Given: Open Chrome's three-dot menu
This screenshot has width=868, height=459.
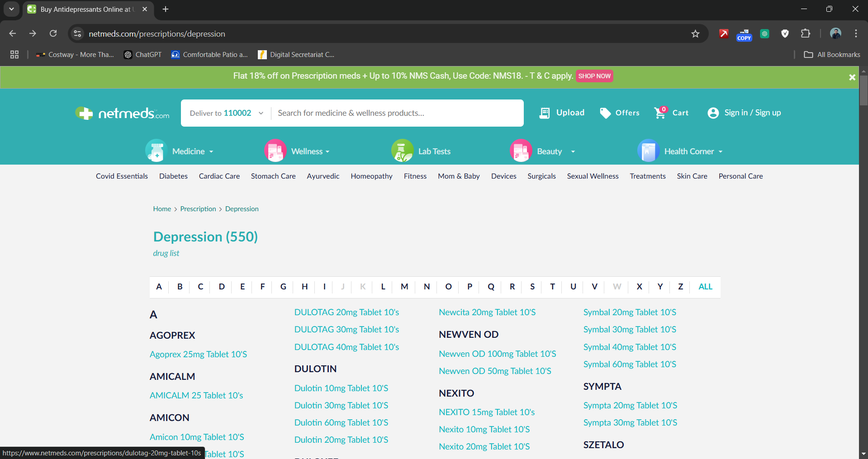Looking at the screenshot, I should coord(856,33).
